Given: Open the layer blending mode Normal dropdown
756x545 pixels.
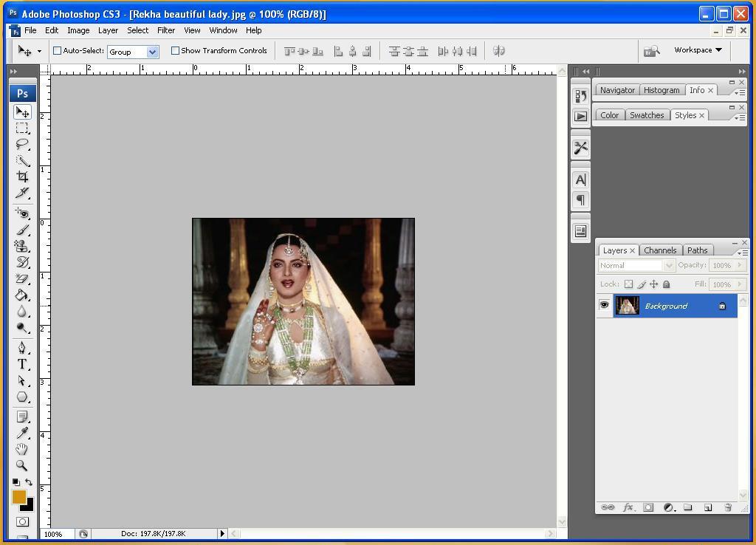Looking at the screenshot, I should (x=636, y=266).
